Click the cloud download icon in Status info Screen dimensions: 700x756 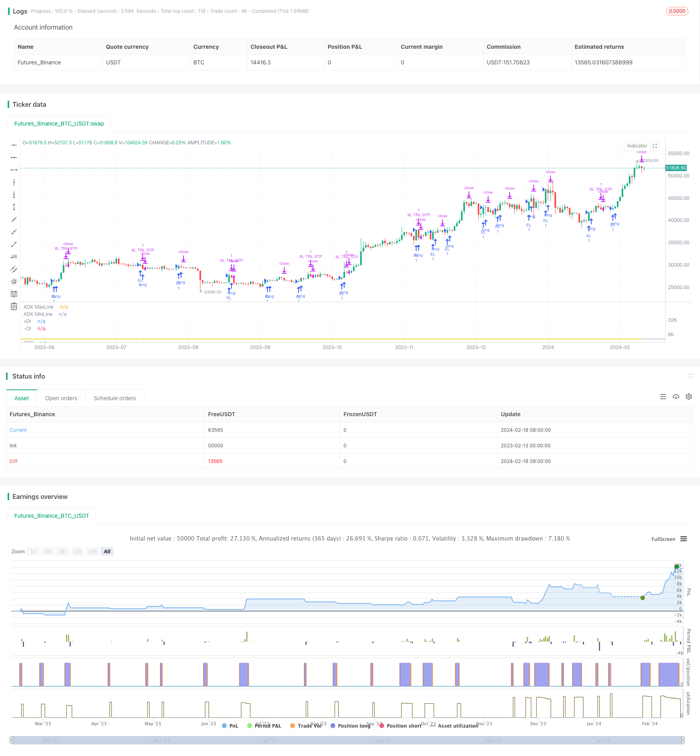(x=676, y=397)
